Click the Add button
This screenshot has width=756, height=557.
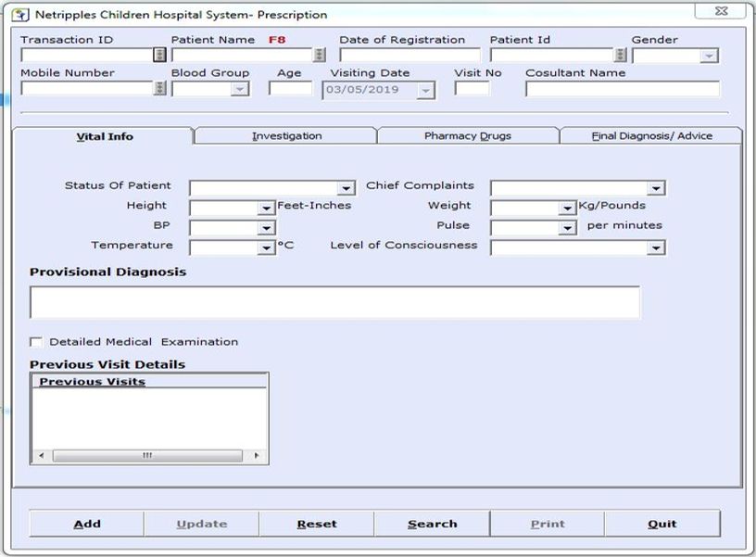click(x=87, y=524)
